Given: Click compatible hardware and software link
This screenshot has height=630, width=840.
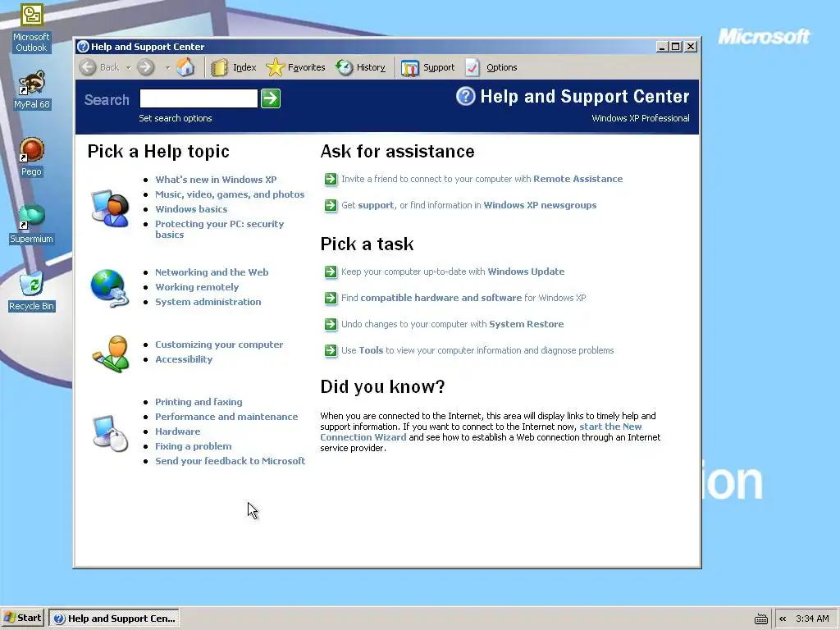Looking at the screenshot, I should coord(441,298).
